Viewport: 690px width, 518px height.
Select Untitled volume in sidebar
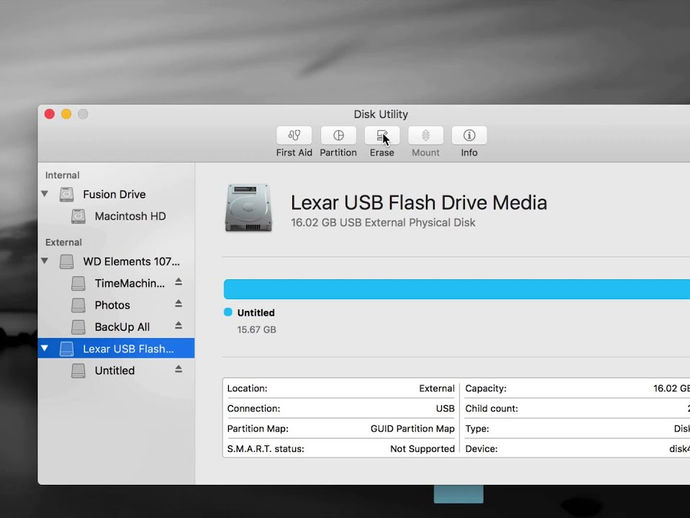point(116,370)
